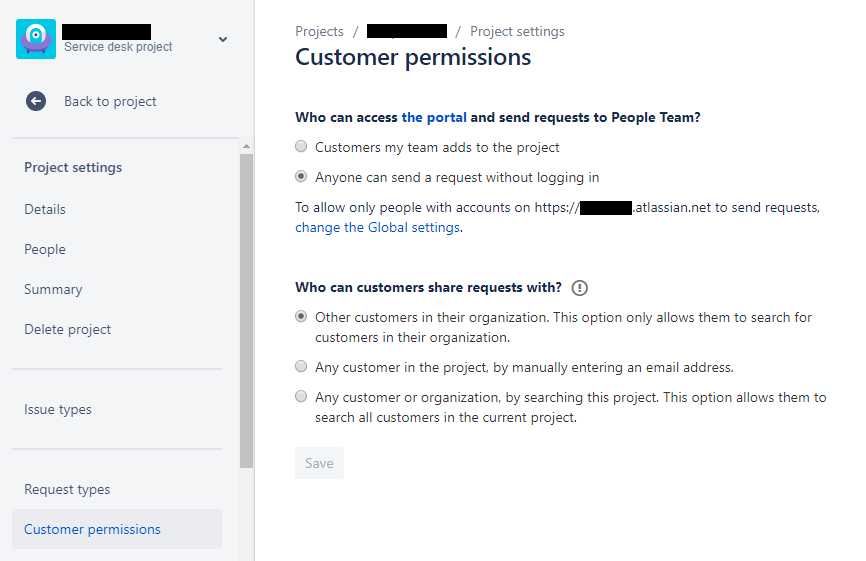Open 'the portal' link
Screen dimensions: 866x561
point(434,118)
